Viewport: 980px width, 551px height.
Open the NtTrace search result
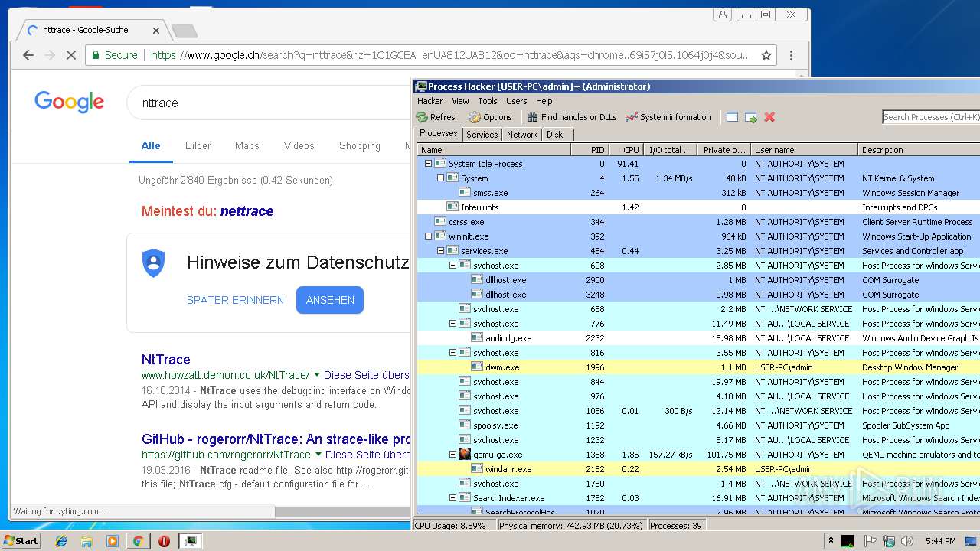165,360
